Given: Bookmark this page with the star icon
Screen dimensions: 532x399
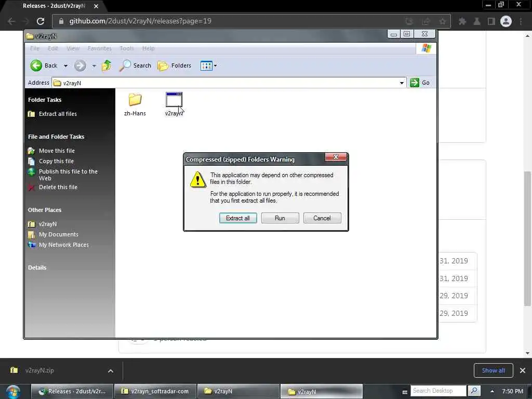Looking at the screenshot, I should coord(443,21).
